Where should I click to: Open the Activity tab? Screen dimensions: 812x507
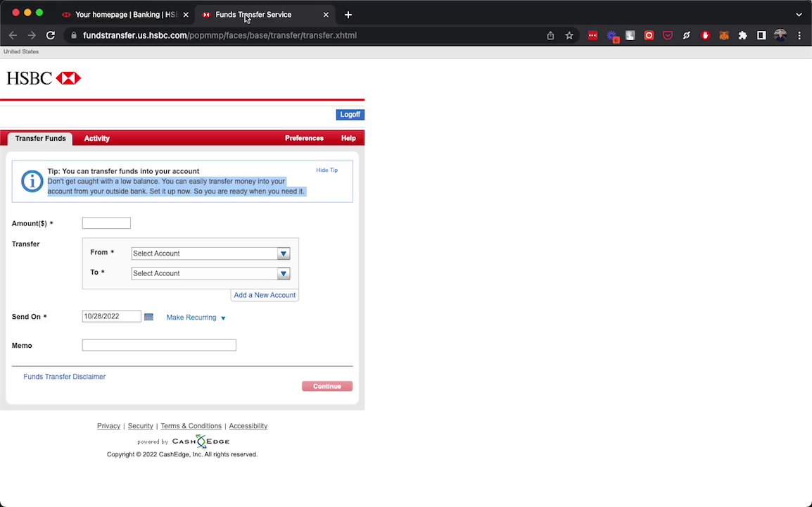(x=97, y=139)
